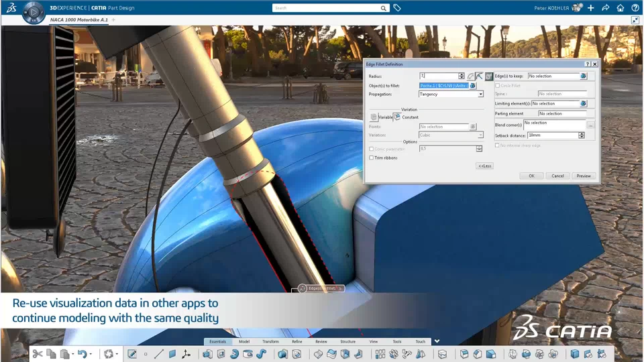Collapse the action bar with the chevron arrow
The image size is (644, 362).
[x=437, y=341]
